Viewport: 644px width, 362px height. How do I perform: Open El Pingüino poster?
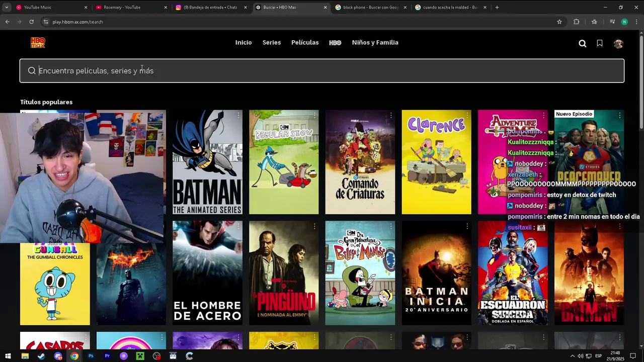click(284, 273)
